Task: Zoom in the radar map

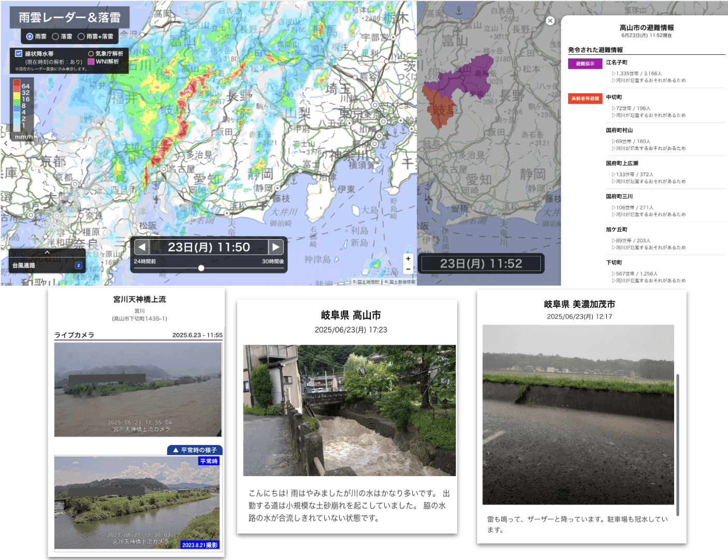Action: tap(408, 259)
